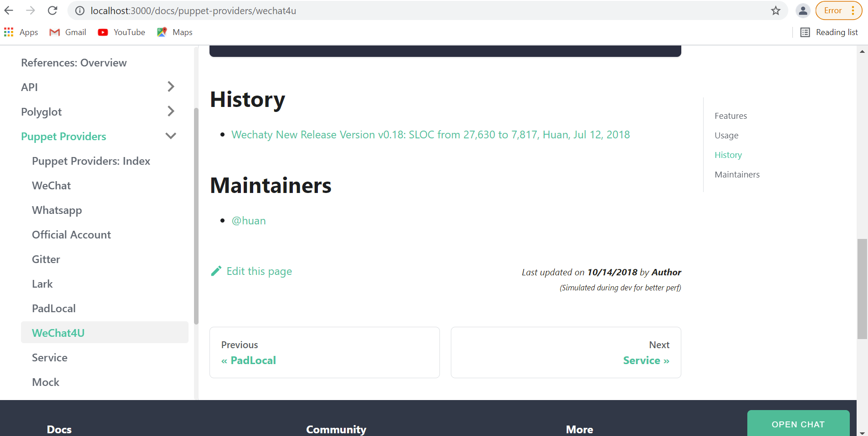The height and width of the screenshot is (436, 868).
Task: Open the Gmail bookmark
Action: click(68, 32)
